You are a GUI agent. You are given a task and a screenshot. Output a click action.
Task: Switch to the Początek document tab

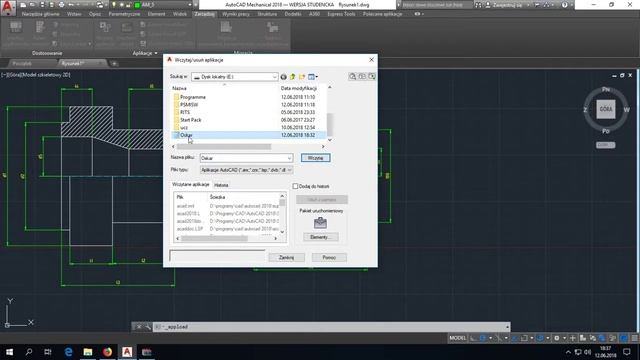[x=22, y=64]
